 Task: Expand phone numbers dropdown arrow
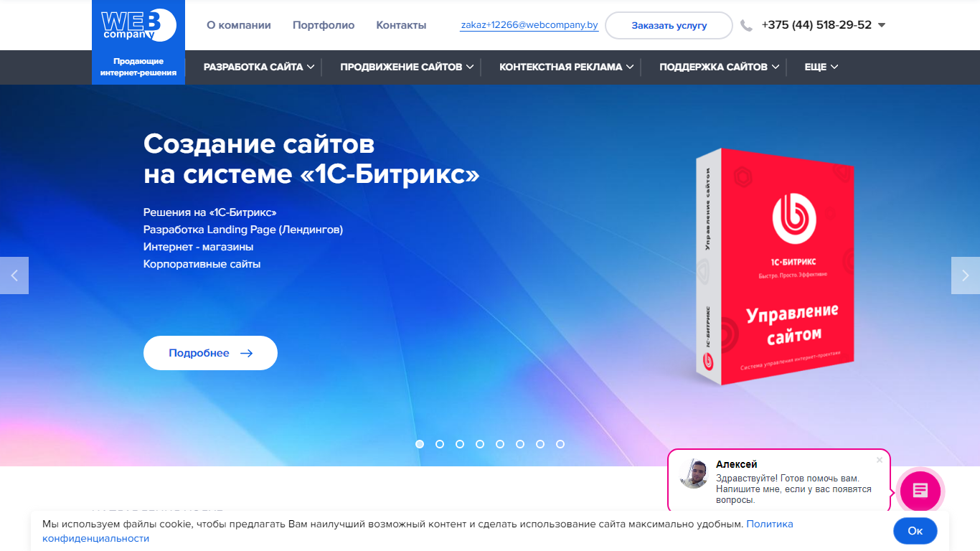point(882,25)
